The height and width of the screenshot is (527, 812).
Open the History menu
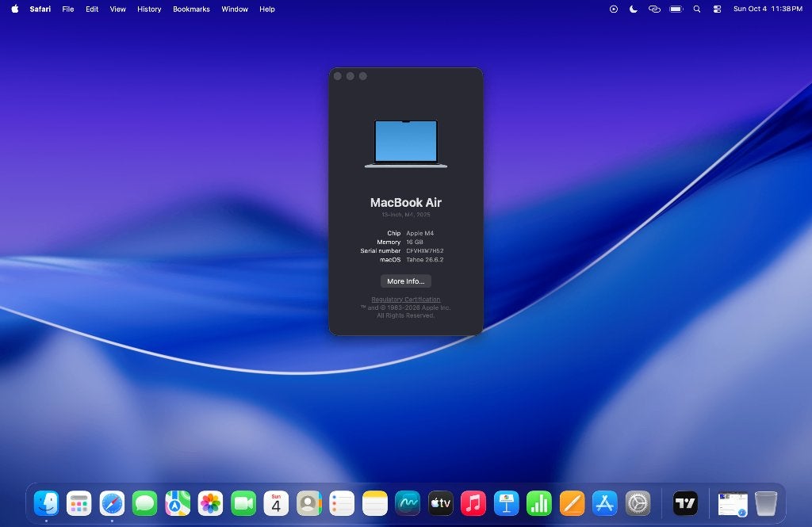tap(149, 9)
